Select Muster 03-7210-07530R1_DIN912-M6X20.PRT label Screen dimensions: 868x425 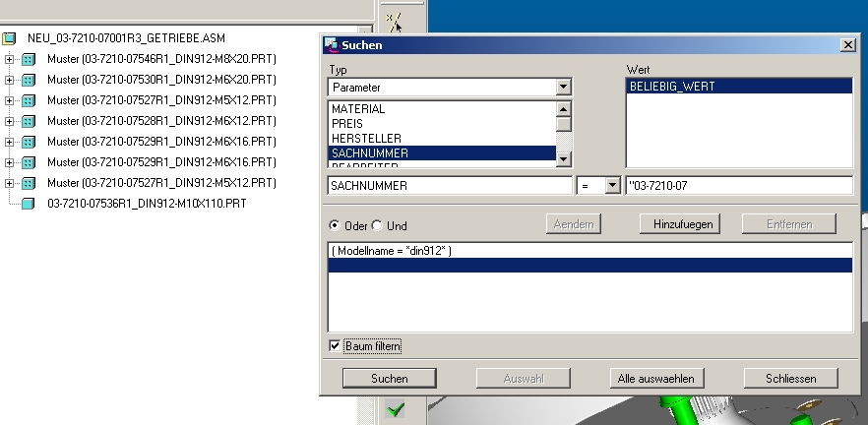[161, 80]
